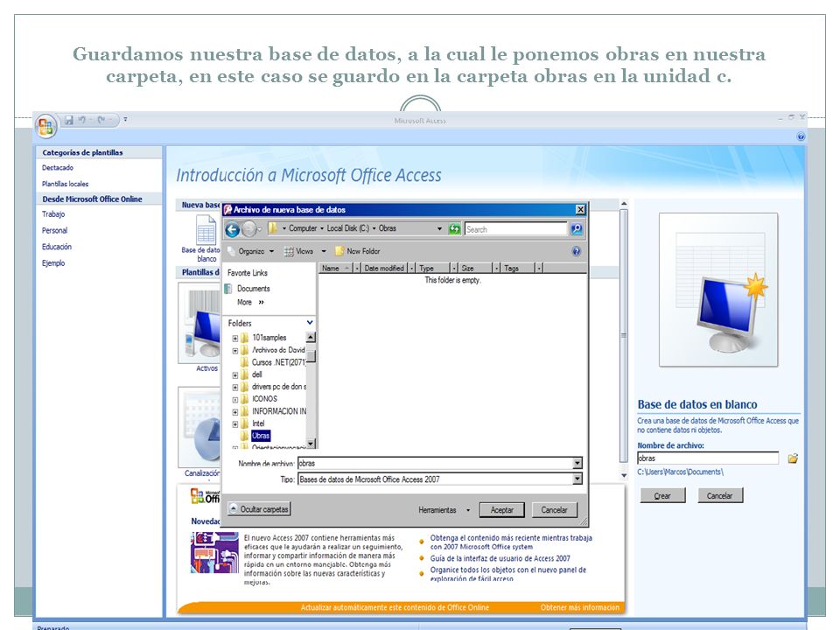The image size is (840, 630).
Task: Select Plantillas locales category
Action: coord(66,185)
